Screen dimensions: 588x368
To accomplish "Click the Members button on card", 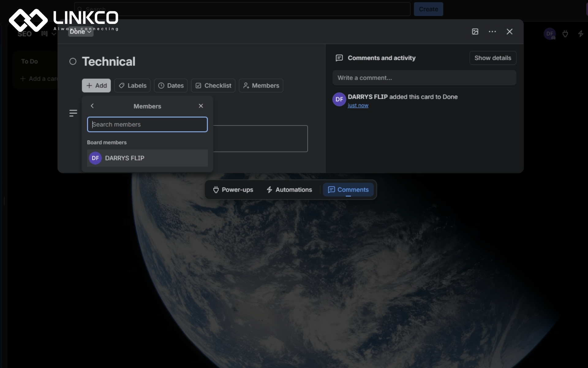I will pos(261,86).
